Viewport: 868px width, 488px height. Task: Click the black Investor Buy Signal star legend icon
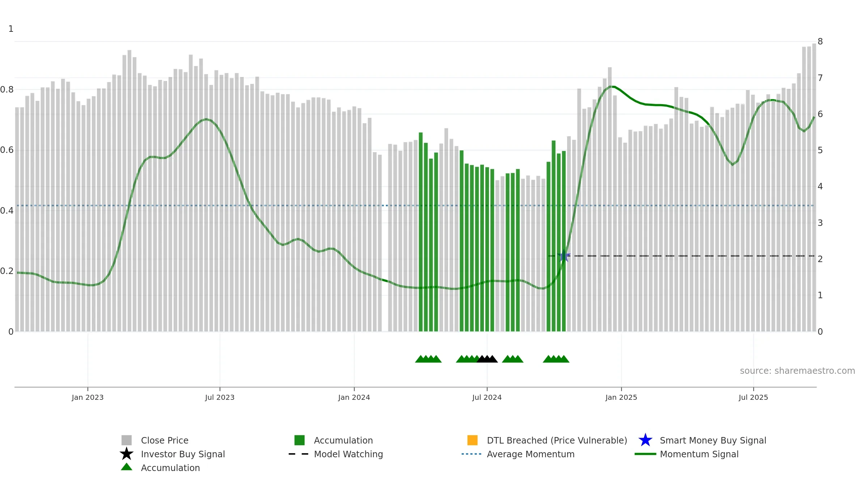click(127, 454)
